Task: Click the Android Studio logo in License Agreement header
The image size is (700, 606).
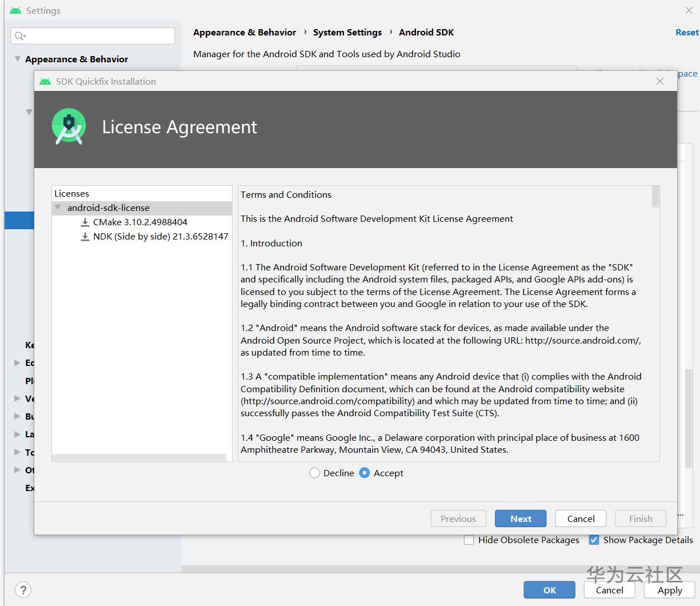Action: [69, 126]
